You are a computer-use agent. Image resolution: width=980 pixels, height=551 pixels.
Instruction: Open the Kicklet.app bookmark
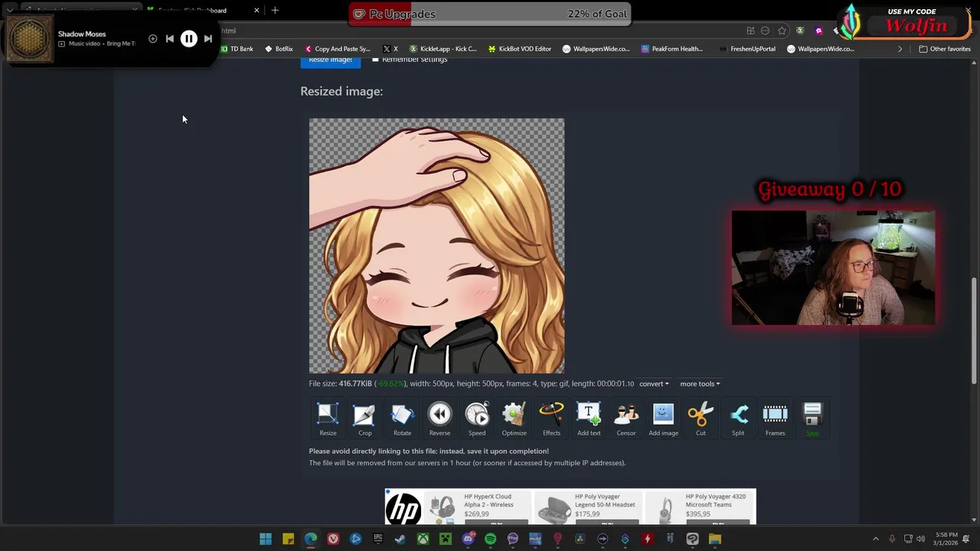point(443,49)
